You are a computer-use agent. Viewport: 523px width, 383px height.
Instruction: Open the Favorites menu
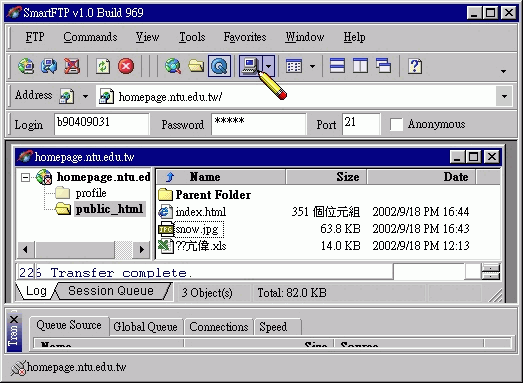pos(245,37)
